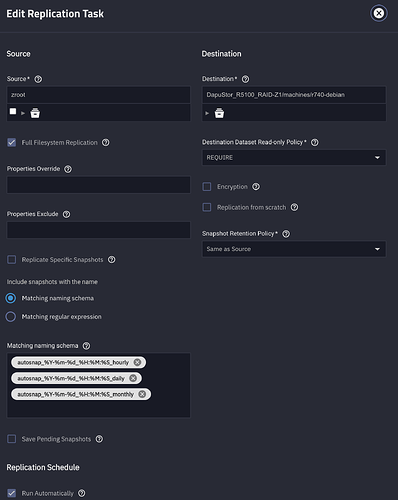The image size is (398, 500).
Task: Open the Snapshot Retention Policy dropdown
Action: (x=294, y=249)
